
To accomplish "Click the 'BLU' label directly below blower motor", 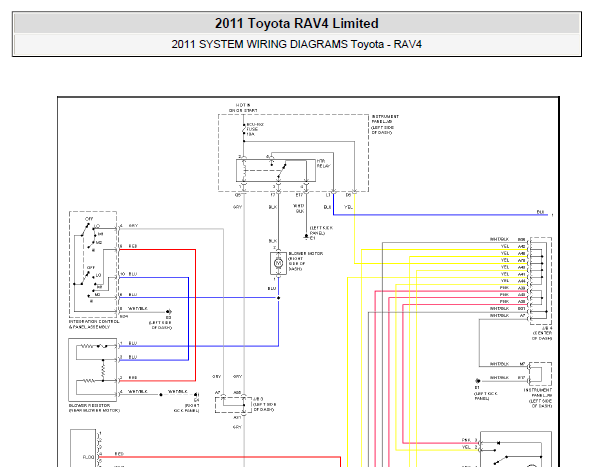I will coord(272,288).
